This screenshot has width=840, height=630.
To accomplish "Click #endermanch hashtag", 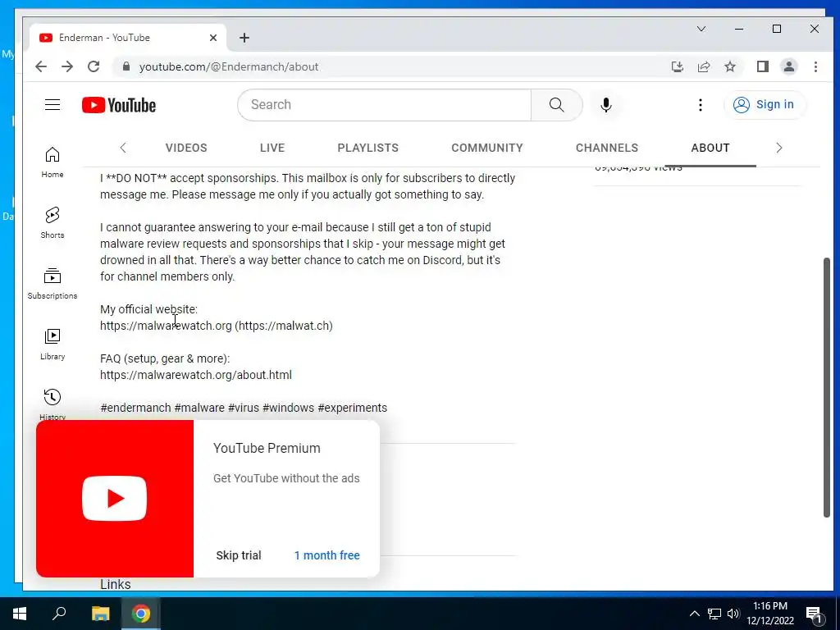I will pos(135,408).
